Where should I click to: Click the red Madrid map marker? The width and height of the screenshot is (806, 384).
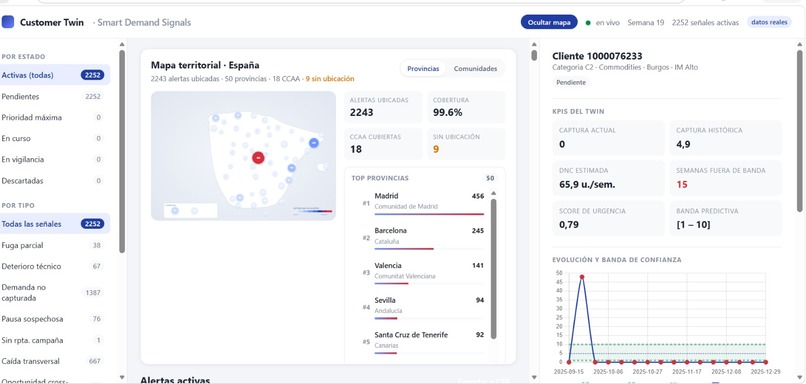[258, 158]
